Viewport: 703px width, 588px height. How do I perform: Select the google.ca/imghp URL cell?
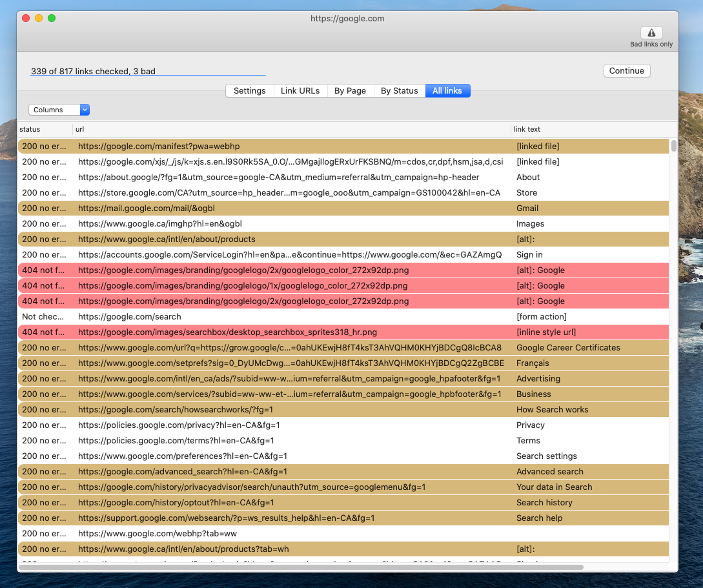pyautogui.click(x=160, y=223)
